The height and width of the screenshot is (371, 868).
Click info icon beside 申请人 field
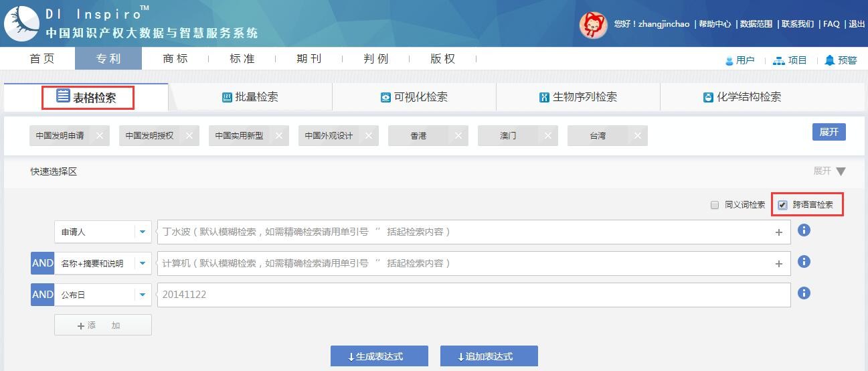pos(804,230)
